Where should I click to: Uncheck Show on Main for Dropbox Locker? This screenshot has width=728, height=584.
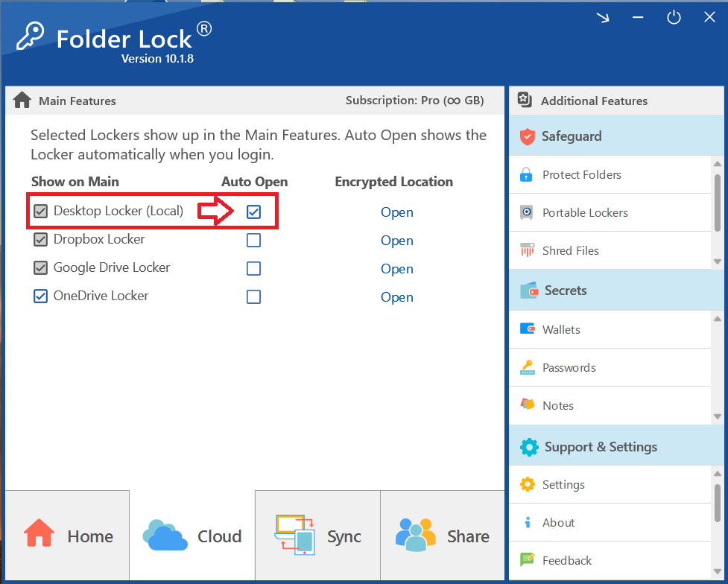coord(40,239)
